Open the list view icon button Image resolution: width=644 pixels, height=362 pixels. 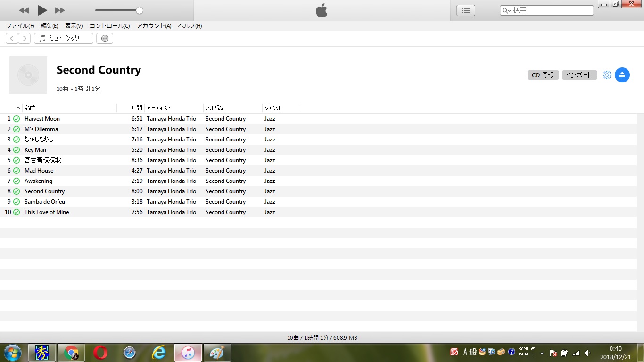click(465, 10)
